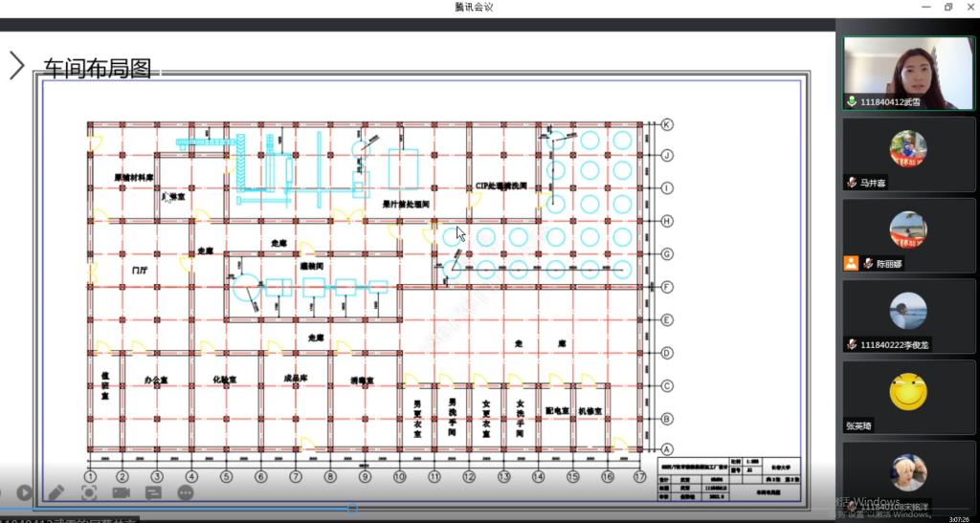This screenshot has height=523, width=980.
Task: Click the 成品库 room label
Action: [x=295, y=378]
